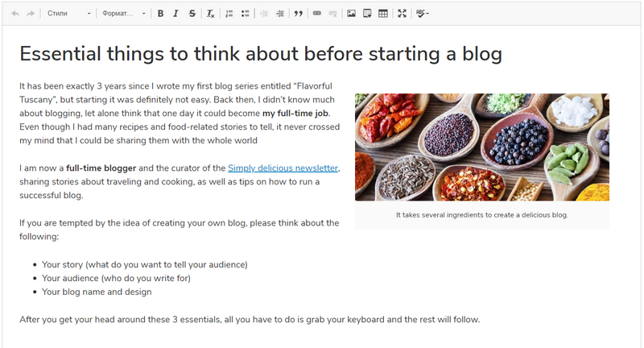The image size is (644, 348).
Task: Click the insert link icon
Action: click(x=317, y=14)
